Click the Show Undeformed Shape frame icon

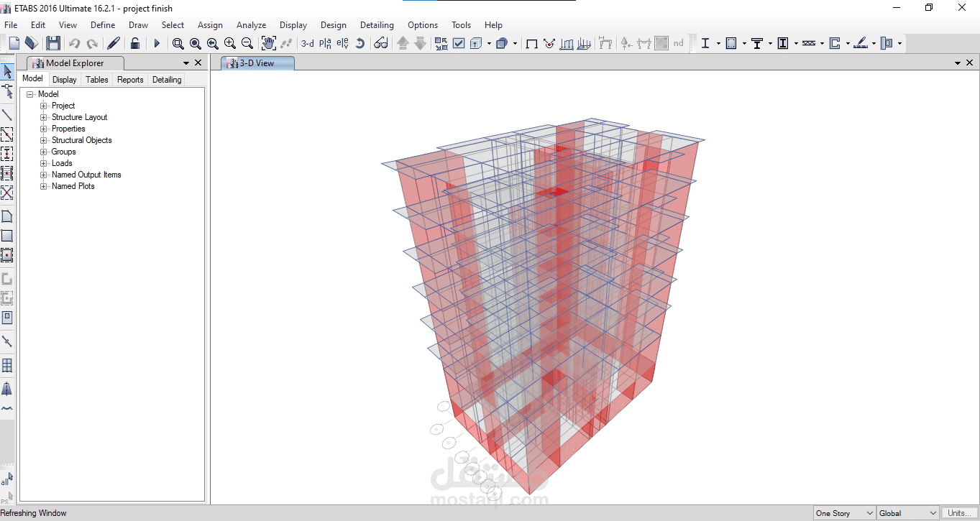531,43
